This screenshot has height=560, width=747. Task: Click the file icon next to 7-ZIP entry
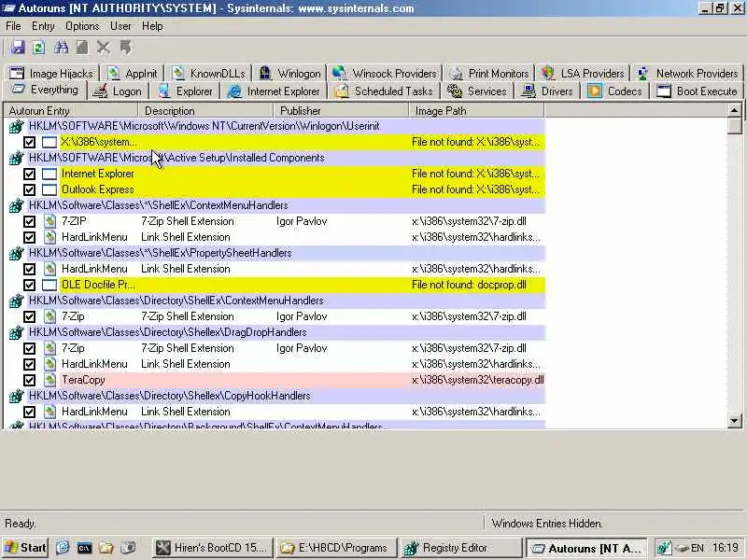click(49, 221)
